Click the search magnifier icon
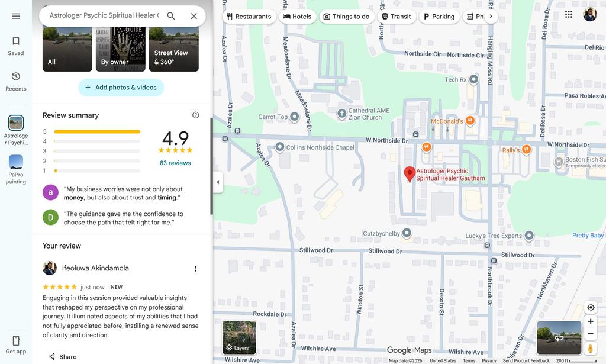This screenshot has height=364, width=606. [171, 16]
